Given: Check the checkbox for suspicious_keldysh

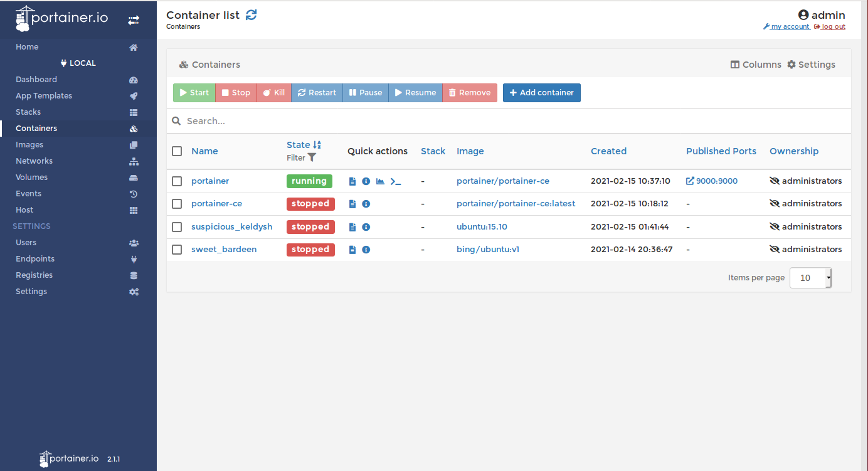Looking at the screenshot, I should [x=176, y=226].
